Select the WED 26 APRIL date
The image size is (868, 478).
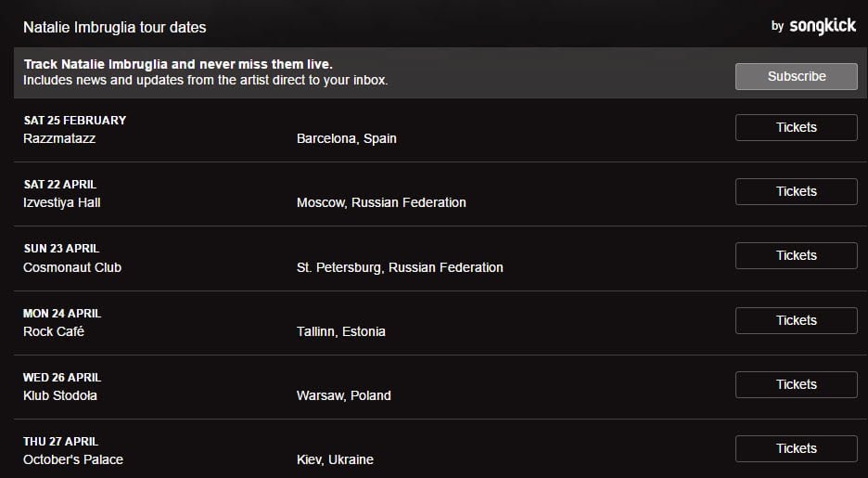point(62,378)
